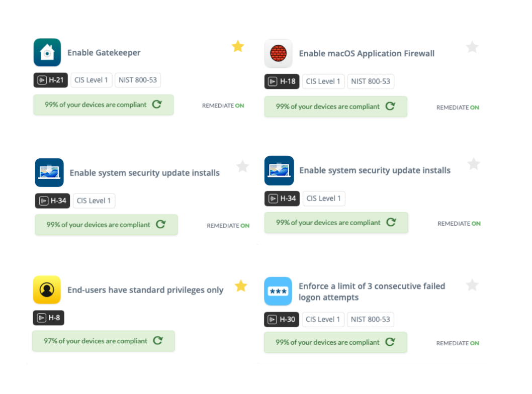
Task: Click the failed logon attempts password icon
Action: (x=278, y=291)
